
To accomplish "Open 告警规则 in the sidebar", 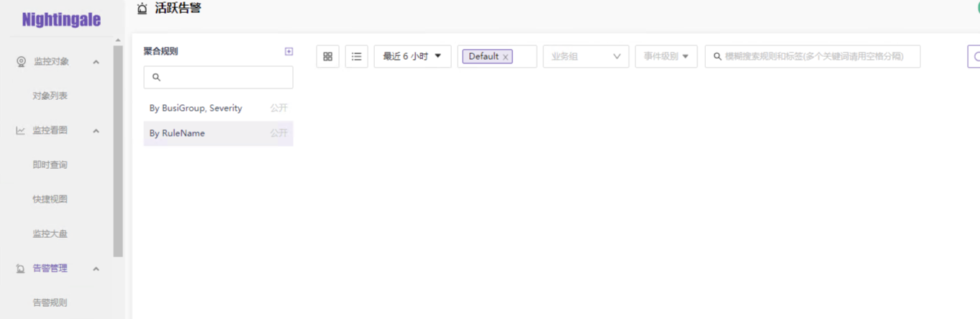I will 50,302.
